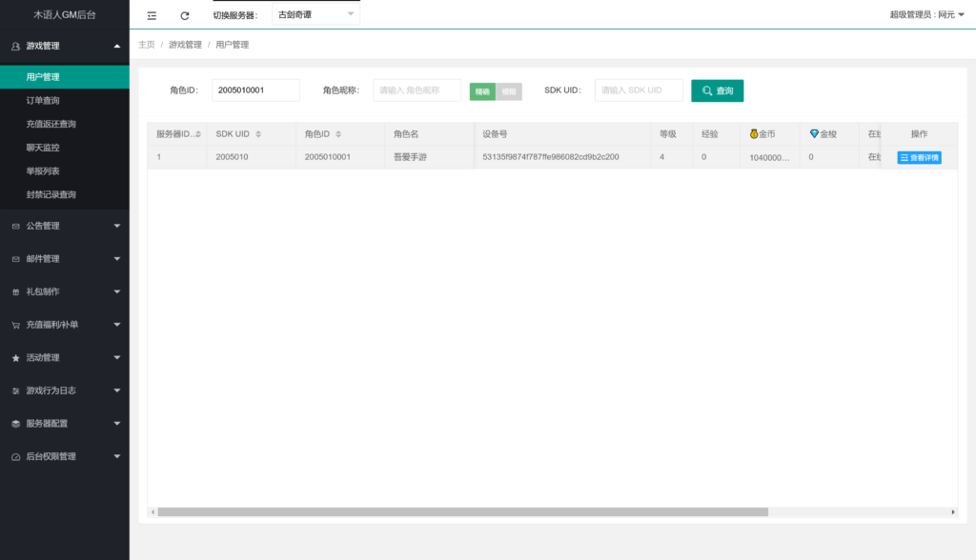Open the 切换服务器 dropdown 古剑奇谭
This screenshot has height=560, width=976.
pyautogui.click(x=315, y=14)
